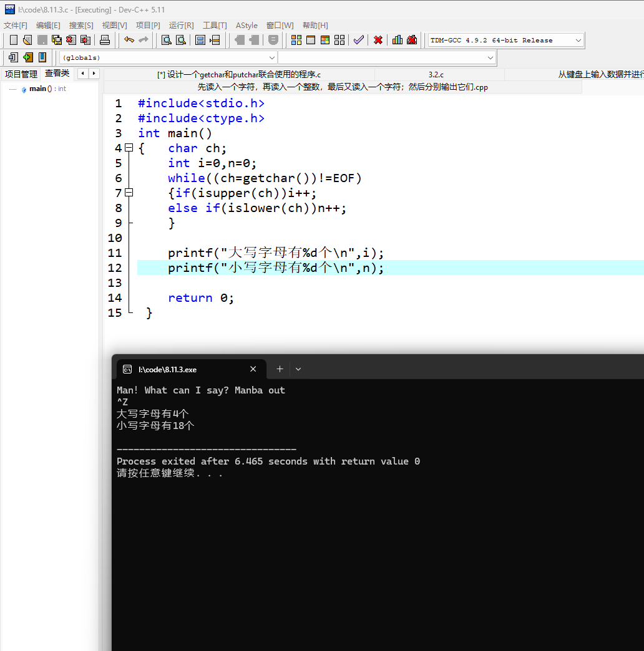Switch to the 先读入一个字符 .cpp tab
Screen dimensions: 644x651
[343, 87]
